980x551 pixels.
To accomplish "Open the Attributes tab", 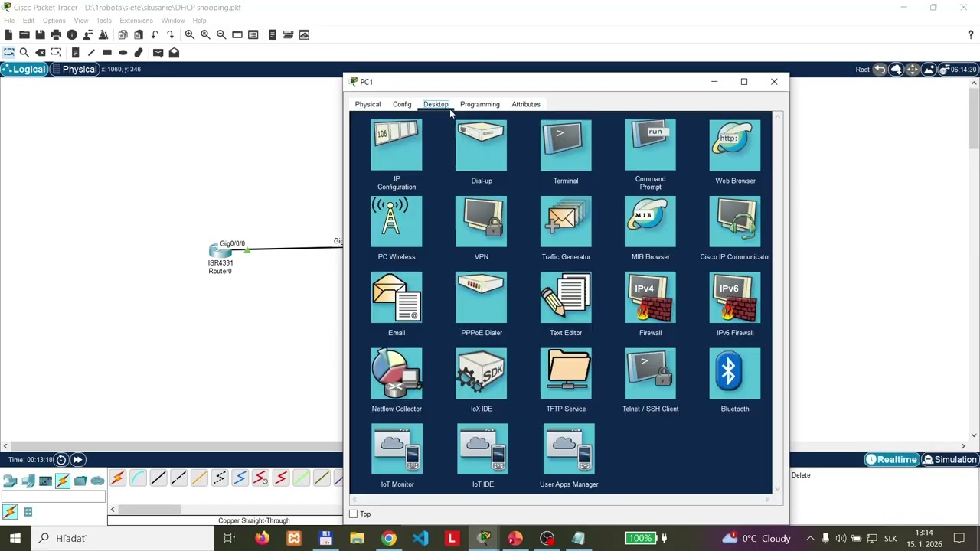I will click(x=526, y=104).
